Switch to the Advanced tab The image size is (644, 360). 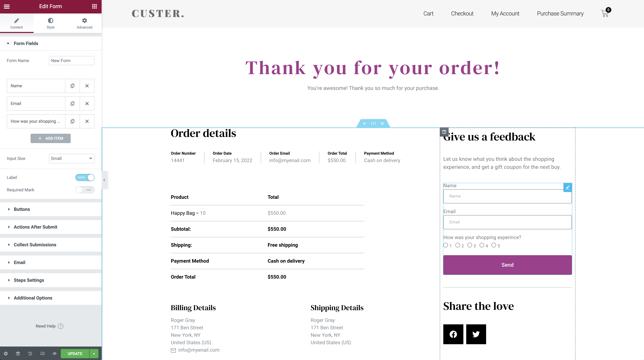[85, 23]
